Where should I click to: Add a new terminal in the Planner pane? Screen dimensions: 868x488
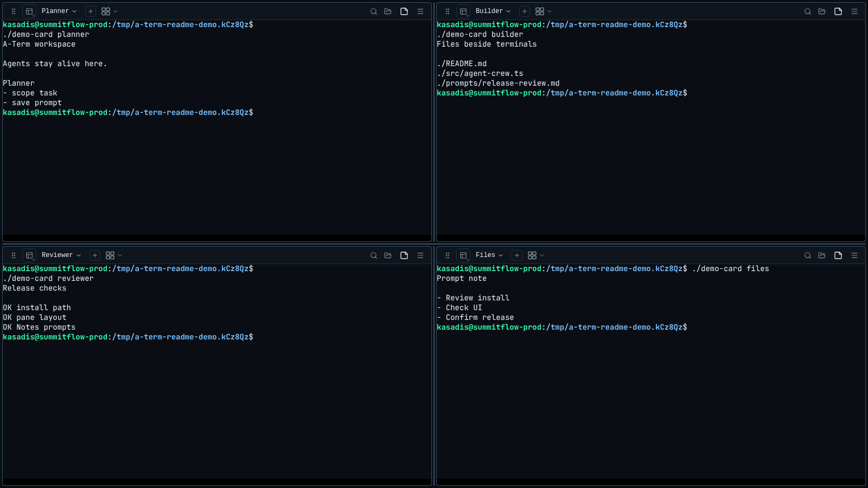[x=91, y=11]
